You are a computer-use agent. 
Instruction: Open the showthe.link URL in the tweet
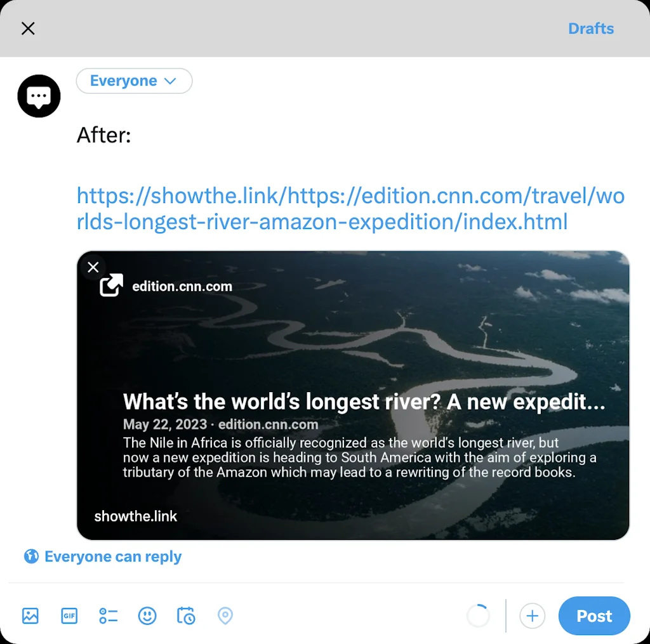(349, 208)
